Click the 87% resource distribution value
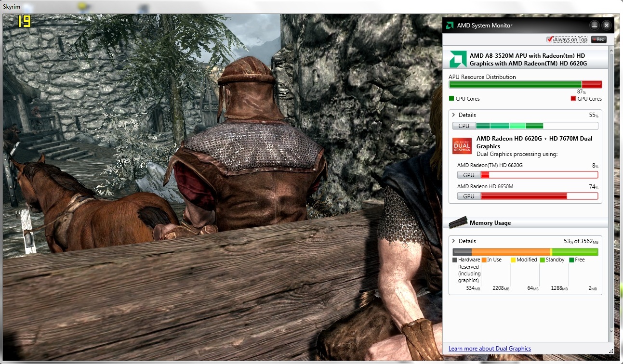623x364 pixels. point(581,92)
